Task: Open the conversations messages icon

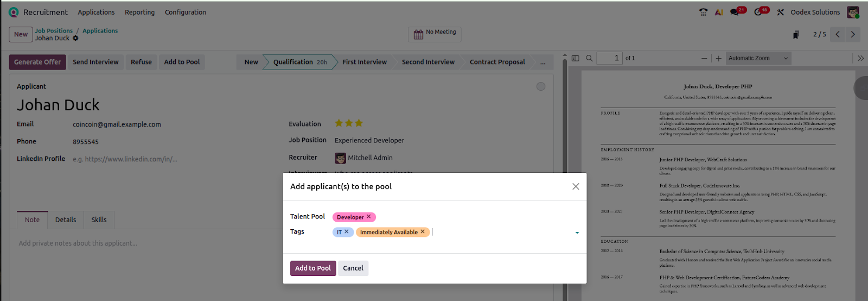Action: pyautogui.click(x=735, y=12)
